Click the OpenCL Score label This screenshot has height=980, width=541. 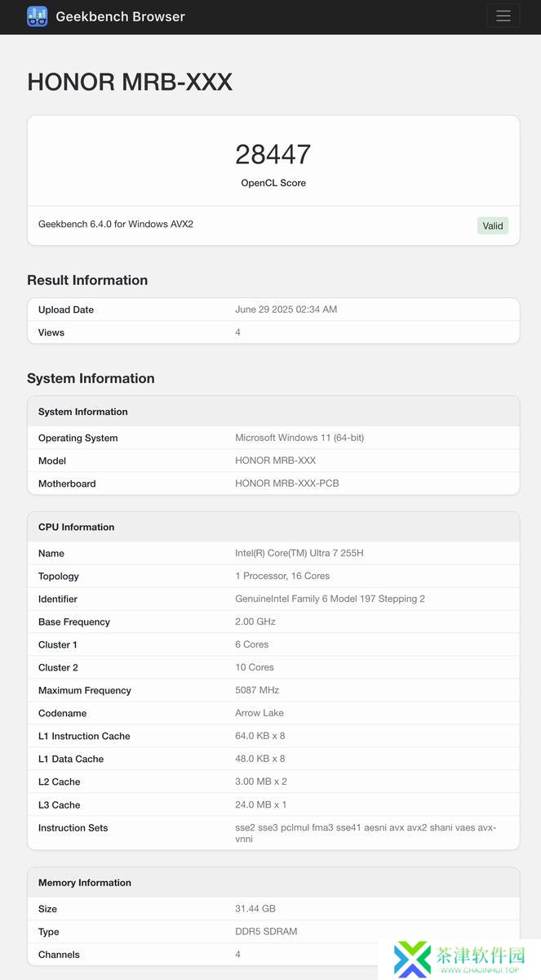coord(273,183)
